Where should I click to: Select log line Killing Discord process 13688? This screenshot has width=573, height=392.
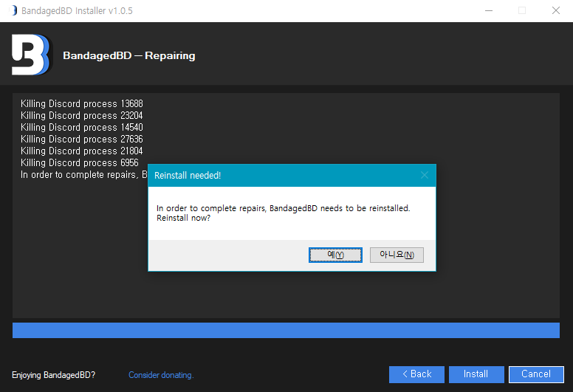click(82, 104)
